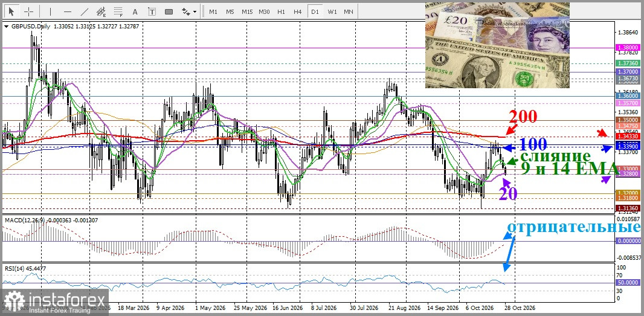Expand the GBPUSD chart menu triangle
This screenshot has height=316, width=644.
click(x=6, y=27)
